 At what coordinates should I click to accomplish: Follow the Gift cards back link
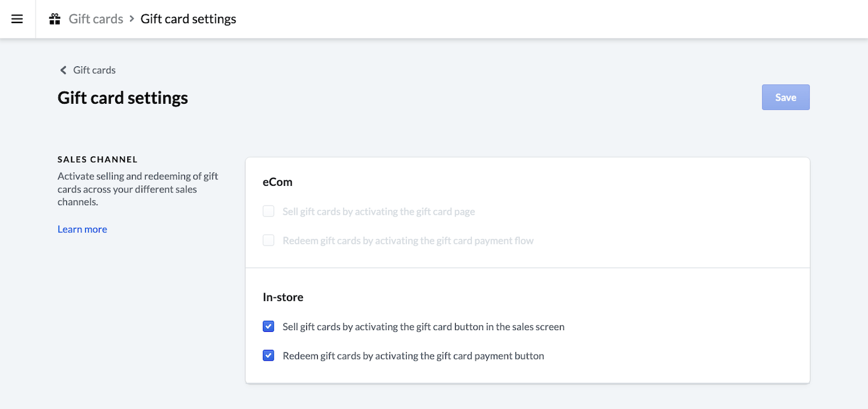click(x=94, y=70)
